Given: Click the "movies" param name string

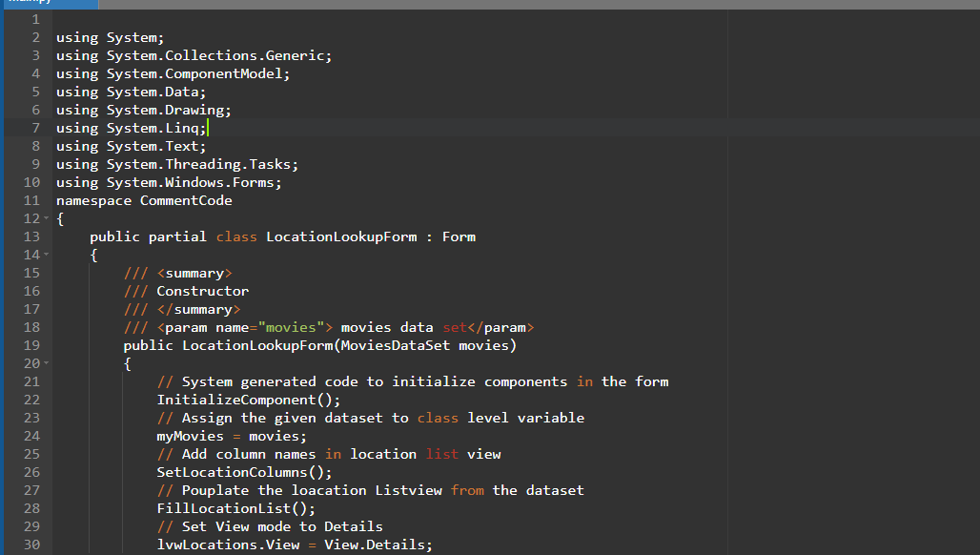Looking at the screenshot, I should (291, 327).
